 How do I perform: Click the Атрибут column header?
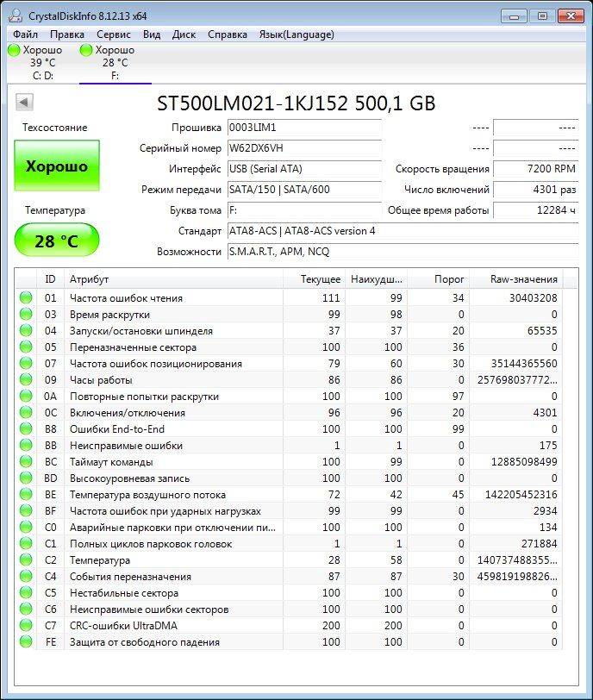click(173, 279)
